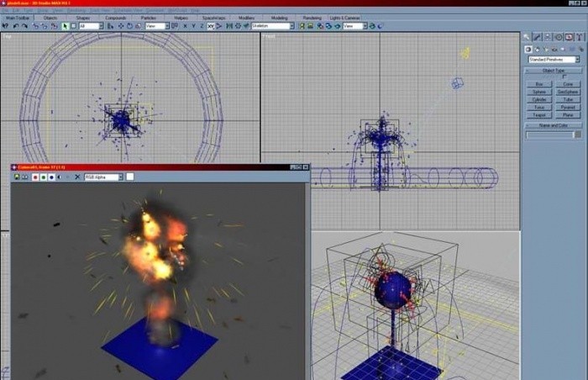Screen dimensions: 588x380
Task: Click the Sphere primitive button
Action: pos(538,92)
